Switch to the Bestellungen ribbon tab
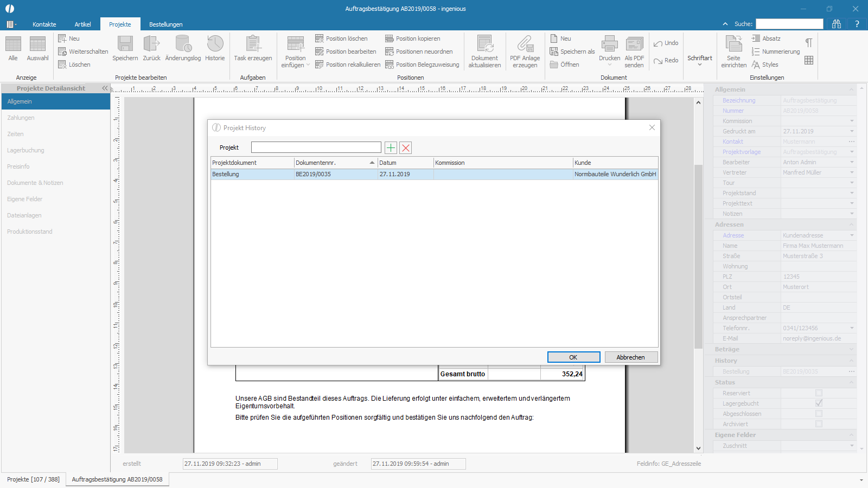Image resolution: width=868 pixels, height=488 pixels. (x=165, y=24)
